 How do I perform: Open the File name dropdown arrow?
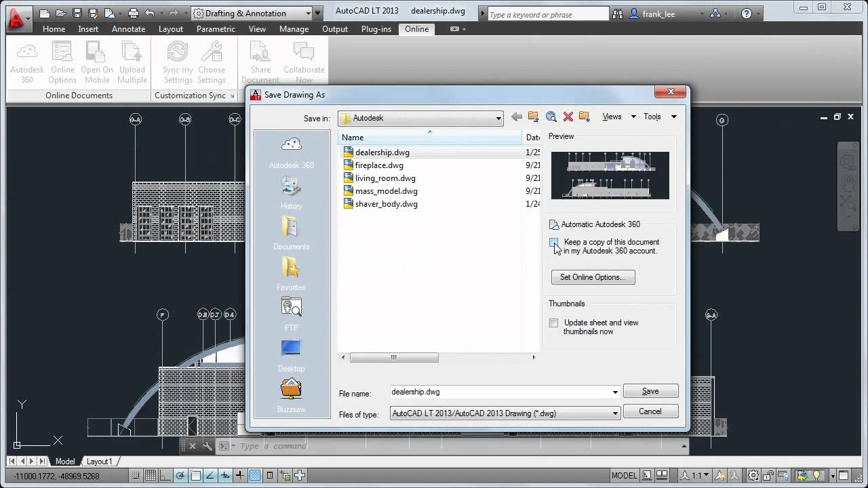[x=615, y=392]
